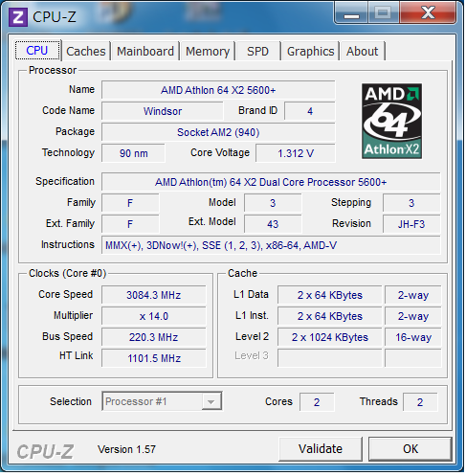Click the empty Level 3 cache size field
Screen dimensions: 466x476
point(330,358)
